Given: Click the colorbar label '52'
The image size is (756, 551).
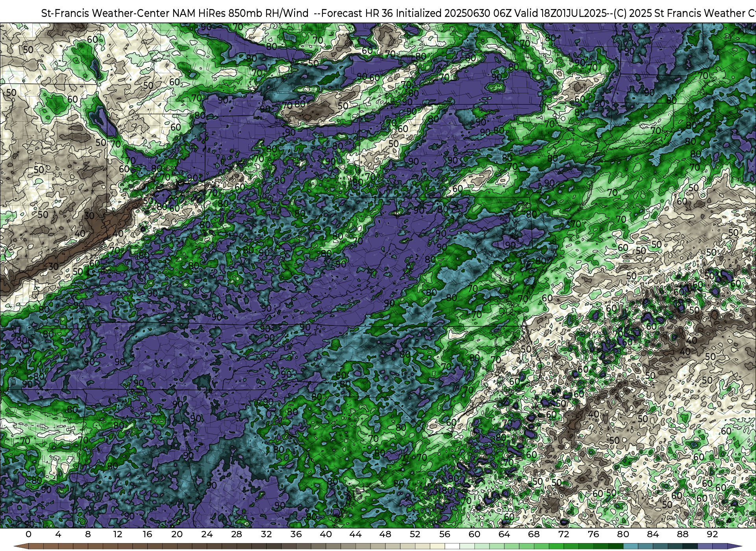Looking at the screenshot, I should (415, 534).
